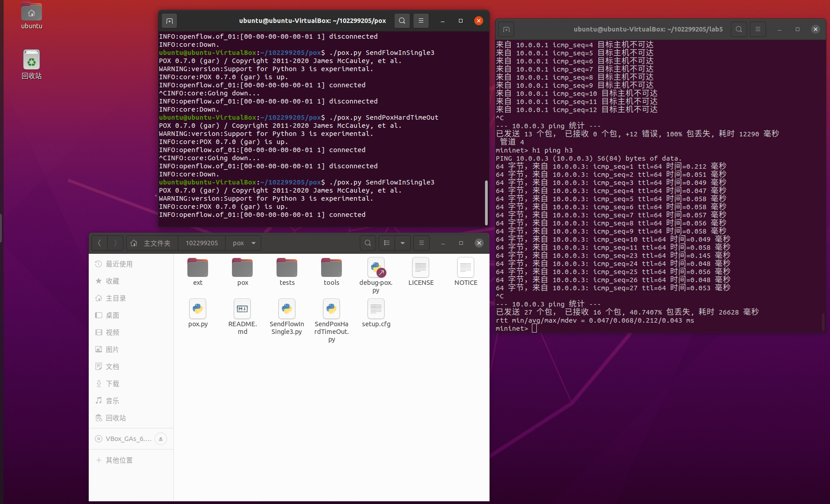This screenshot has width=830, height=504.
Task: Select SendFlowInSingle3.py file
Action: (287, 317)
